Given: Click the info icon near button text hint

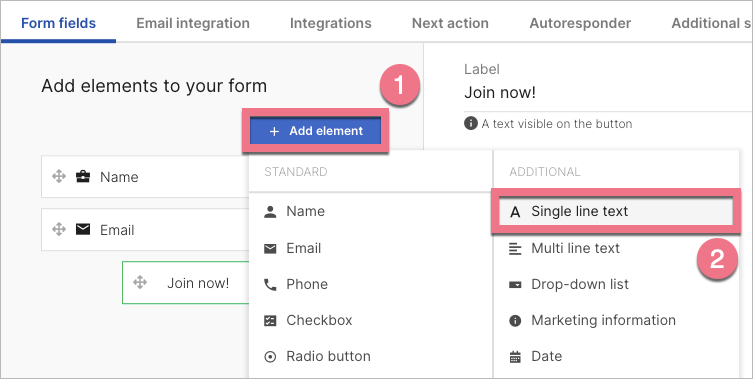Looking at the screenshot, I should tap(471, 123).
